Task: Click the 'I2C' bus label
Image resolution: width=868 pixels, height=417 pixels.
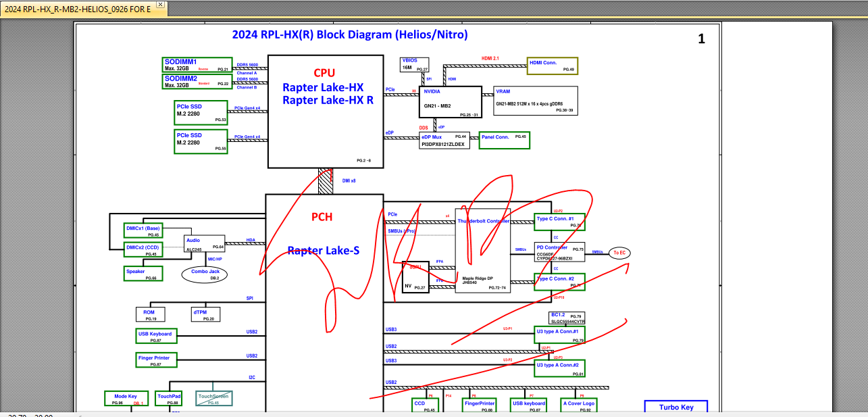Action: [252, 377]
